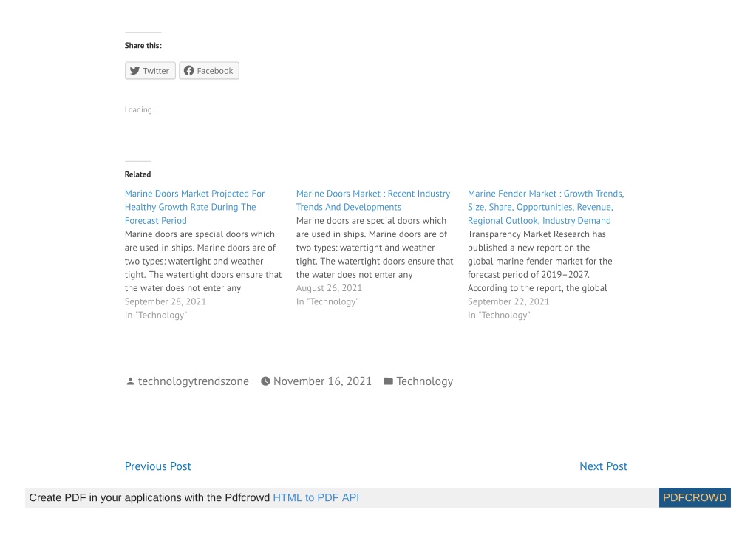Image resolution: width=756 pixels, height=535 pixels.
Task: Click the clock icon beside the date
Action: click(x=265, y=381)
